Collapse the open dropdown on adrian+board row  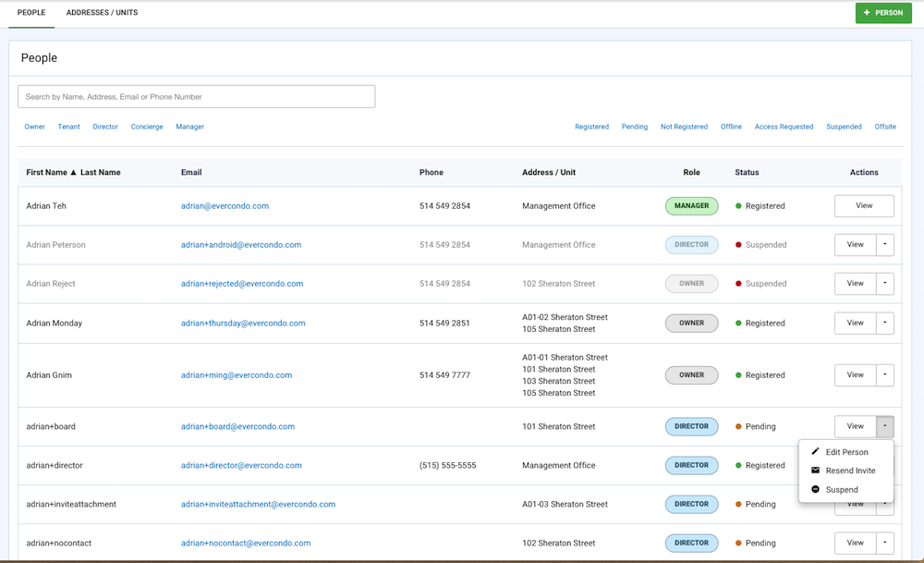[x=885, y=426]
